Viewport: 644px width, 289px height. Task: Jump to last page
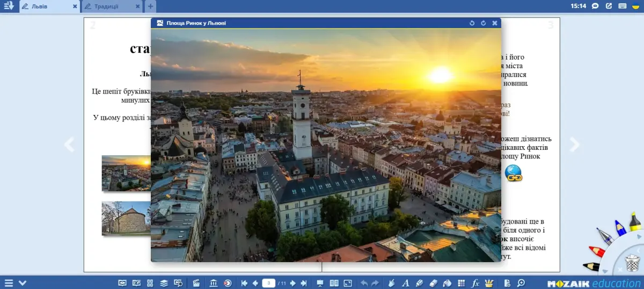point(303,283)
